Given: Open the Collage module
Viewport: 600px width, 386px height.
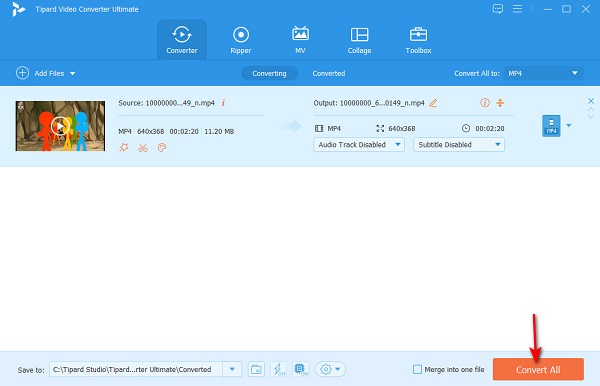Looking at the screenshot, I should 359,40.
